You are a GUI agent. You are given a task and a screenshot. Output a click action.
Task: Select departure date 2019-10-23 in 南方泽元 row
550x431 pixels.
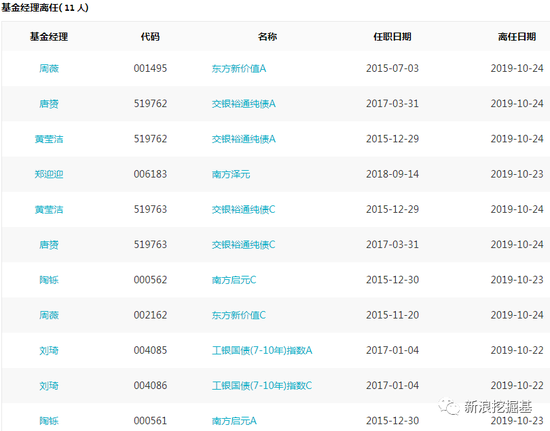517,174
